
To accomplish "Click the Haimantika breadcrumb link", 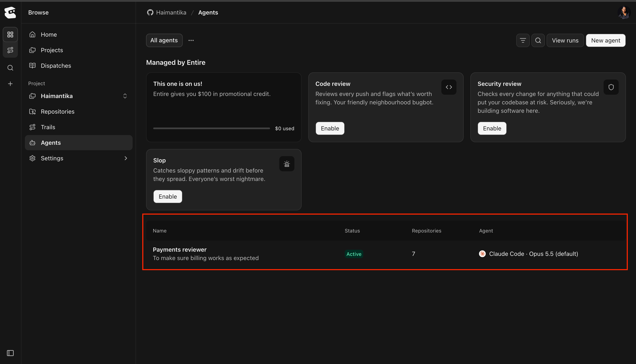I will coord(171,12).
